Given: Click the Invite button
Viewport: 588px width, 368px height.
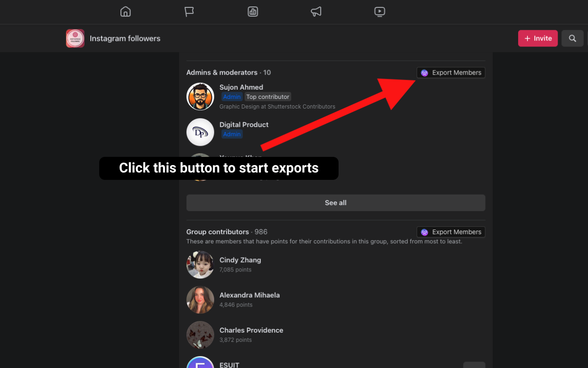Looking at the screenshot, I should (x=537, y=38).
